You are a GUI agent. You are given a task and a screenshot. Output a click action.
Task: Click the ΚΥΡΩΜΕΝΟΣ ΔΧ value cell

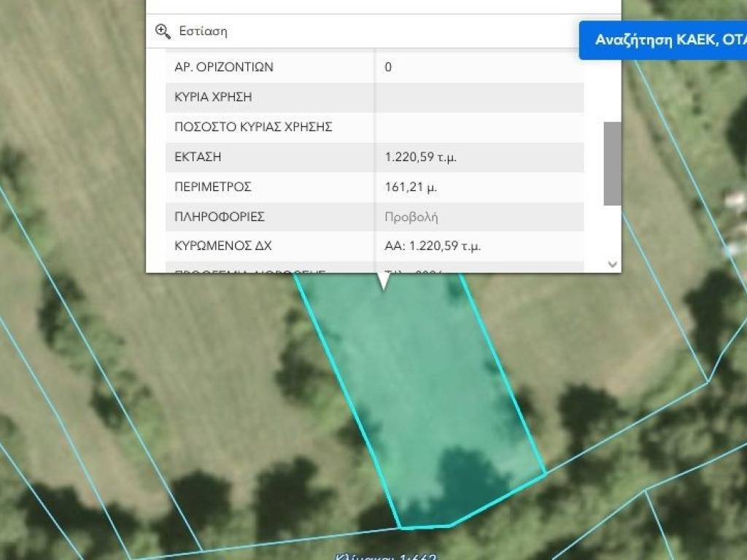click(433, 246)
